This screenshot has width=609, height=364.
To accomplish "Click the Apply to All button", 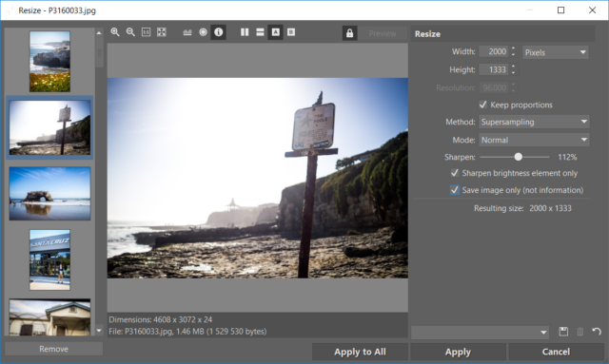I will click(x=360, y=352).
